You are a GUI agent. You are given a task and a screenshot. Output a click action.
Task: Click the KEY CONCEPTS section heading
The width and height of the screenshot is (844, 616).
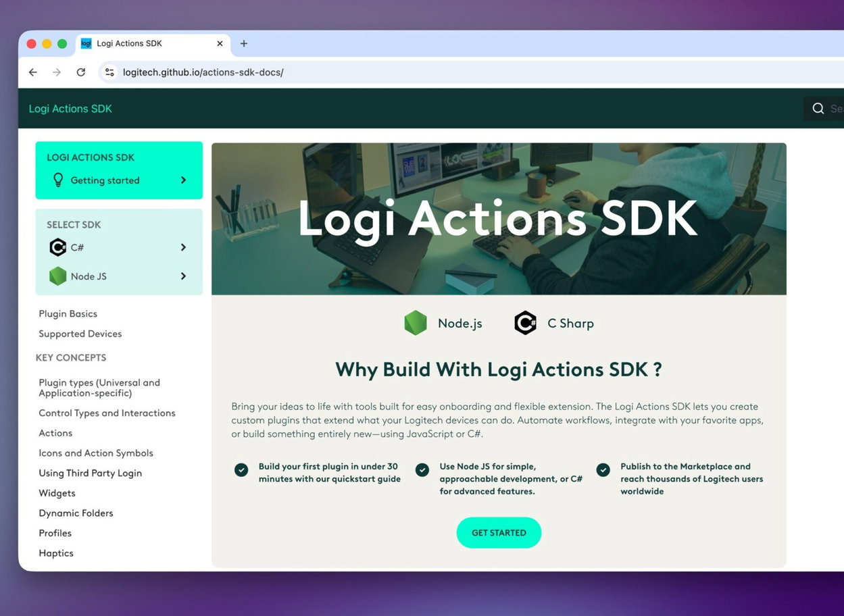tap(71, 358)
